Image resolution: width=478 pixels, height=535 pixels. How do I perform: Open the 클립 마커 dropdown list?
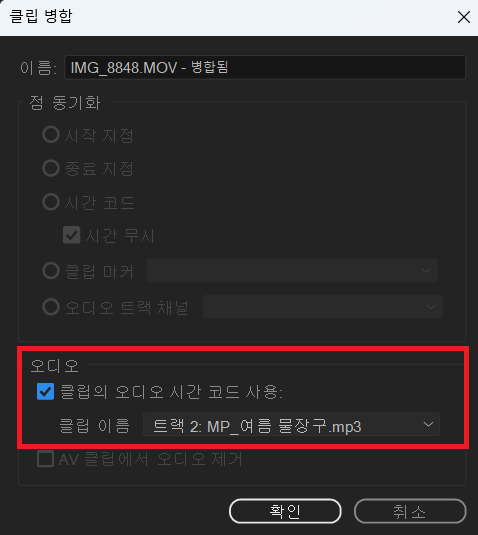point(292,271)
